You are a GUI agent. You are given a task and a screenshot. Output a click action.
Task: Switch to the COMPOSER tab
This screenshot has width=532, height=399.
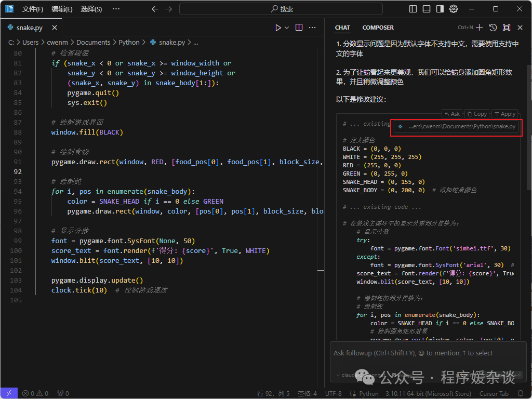pos(378,28)
